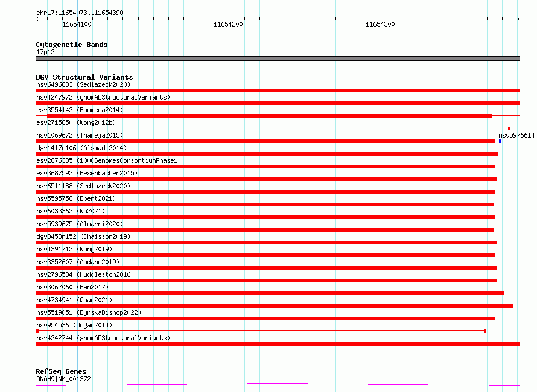Select variant esv2676335 (1000GenomesConsortiumPhase1)
Viewport: 537px width, 392px height.
[x=109, y=160]
